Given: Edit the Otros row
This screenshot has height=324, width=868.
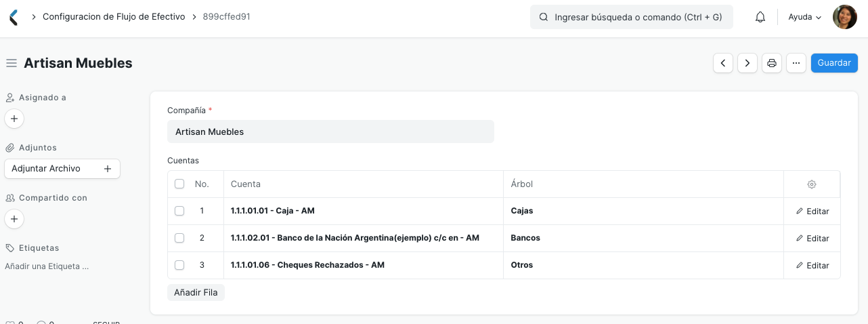Looking at the screenshot, I should click(812, 266).
